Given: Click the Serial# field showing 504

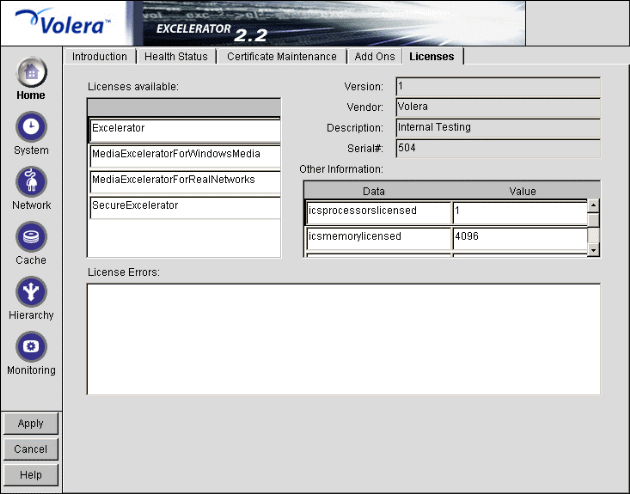Looking at the screenshot, I should pos(498,149).
